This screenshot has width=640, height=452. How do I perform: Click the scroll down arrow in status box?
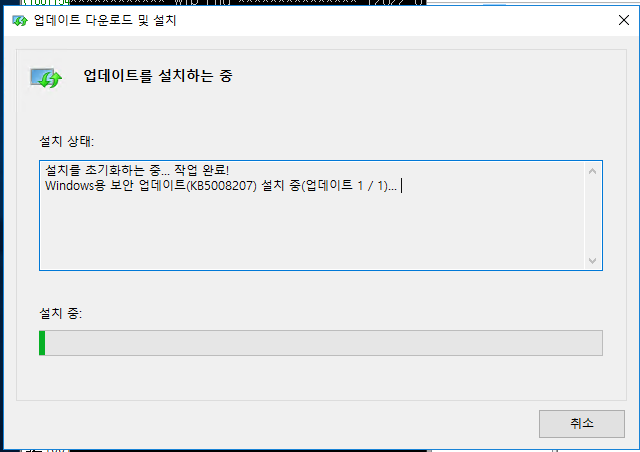pos(593,260)
